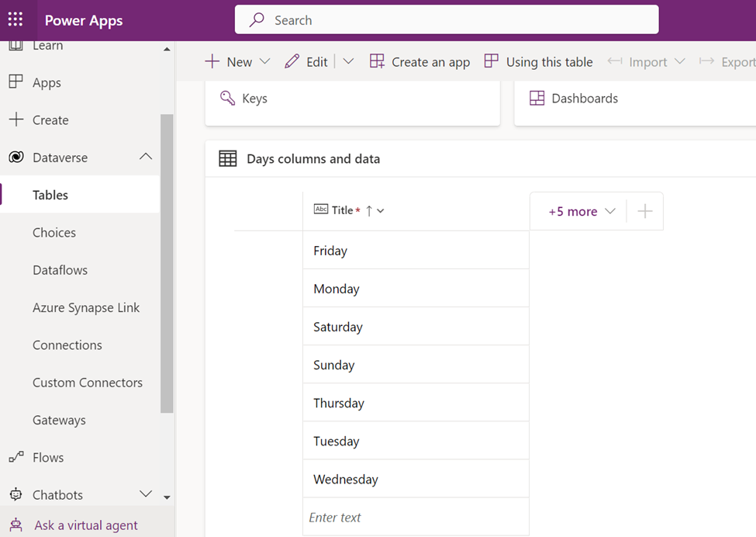The height and width of the screenshot is (537, 756).
Task: Click the Edit pencil icon
Action: pyautogui.click(x=292, y=61)
